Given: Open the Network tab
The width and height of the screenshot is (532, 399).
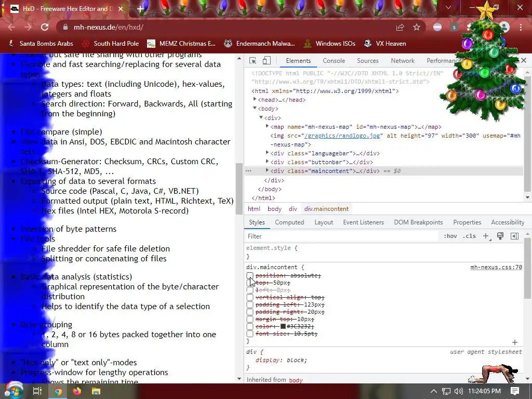Looking at the screenshot, I should point(403,61).
